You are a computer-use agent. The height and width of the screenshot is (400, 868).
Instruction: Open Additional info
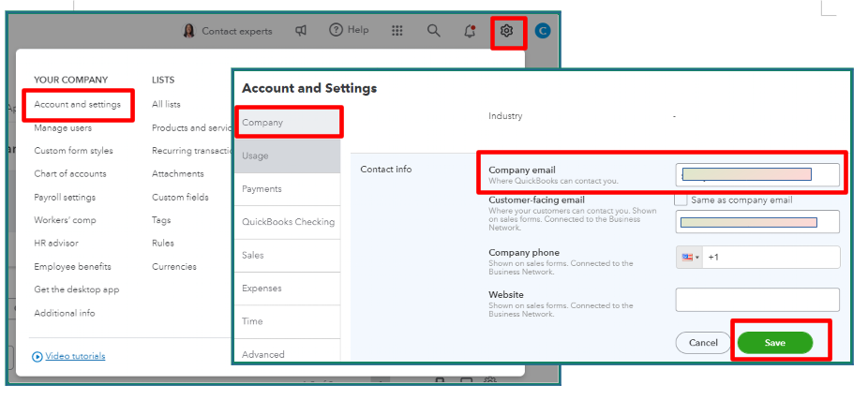[x=65, y=313]
